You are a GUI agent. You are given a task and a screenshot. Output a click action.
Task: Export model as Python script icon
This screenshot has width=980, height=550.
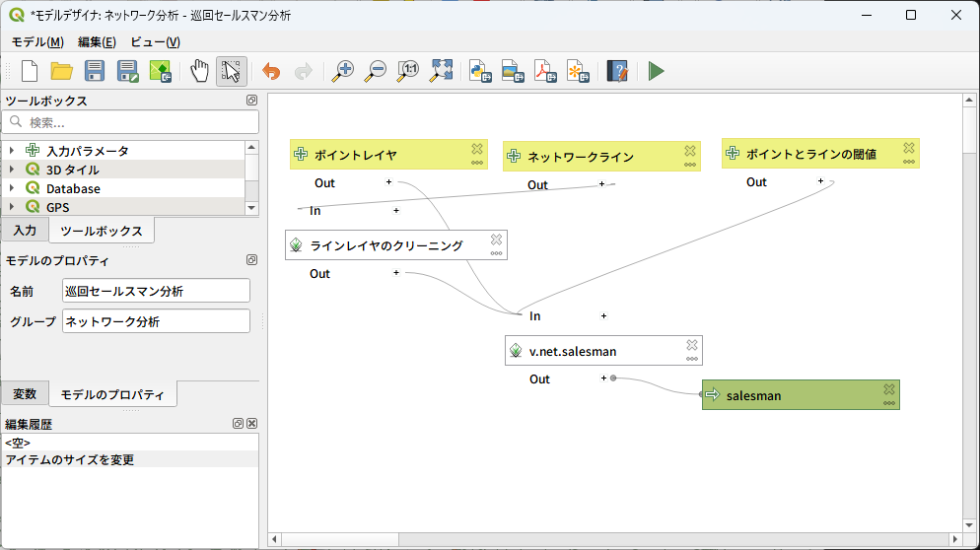point(480,71)
